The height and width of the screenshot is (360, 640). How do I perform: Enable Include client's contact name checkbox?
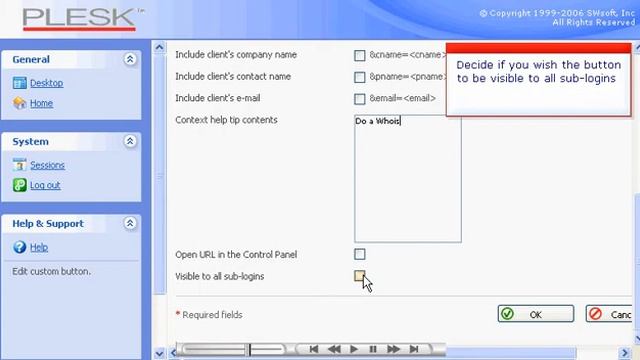click(360, 77)
